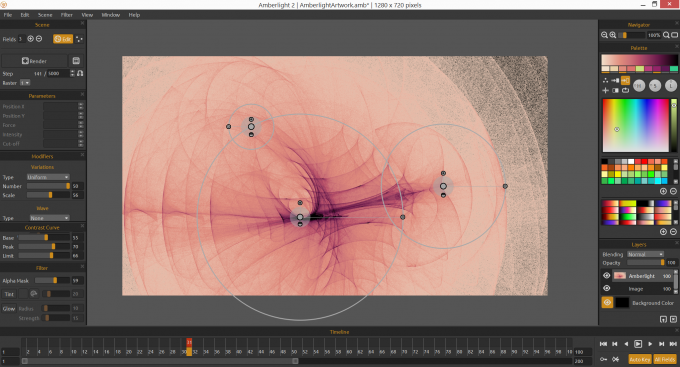Zoom out using Navigator magnifier minus icon
Image resolution: width=680 pixels, height=367 pixels.
coord(604,35)
